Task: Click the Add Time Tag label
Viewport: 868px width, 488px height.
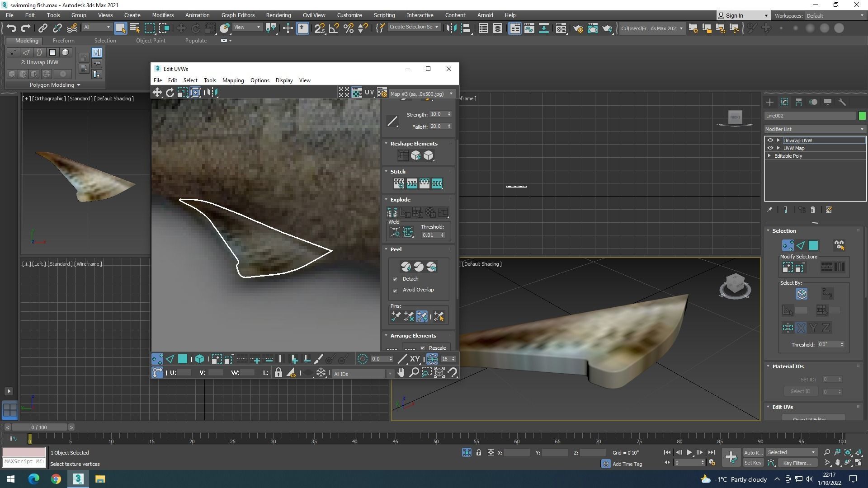Action: pyautogui.click(x=627, y=464)
